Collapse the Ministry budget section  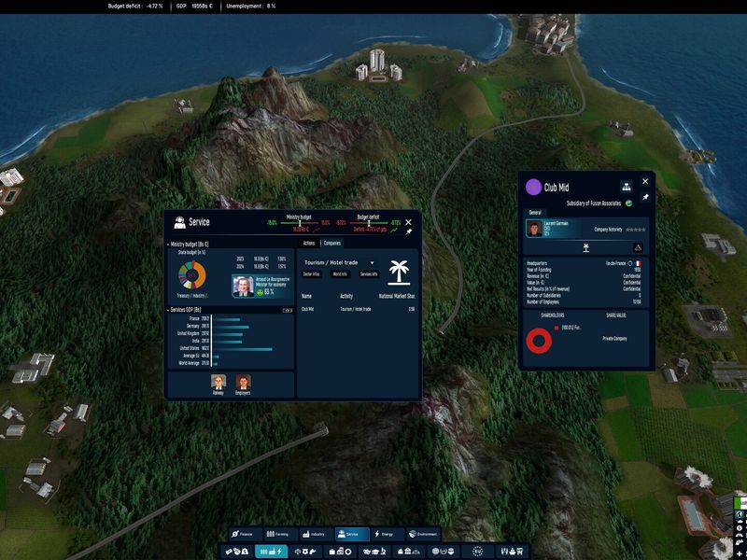pos(168,244)
